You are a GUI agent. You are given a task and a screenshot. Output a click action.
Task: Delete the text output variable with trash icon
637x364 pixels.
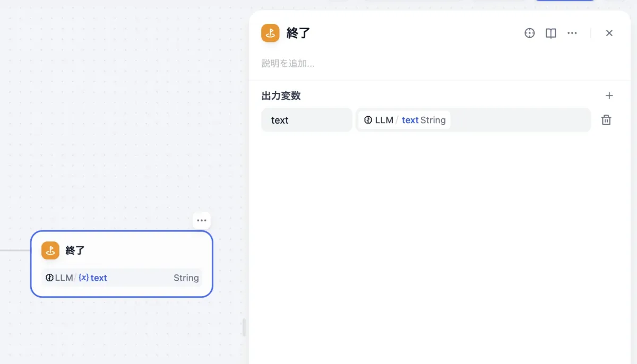[606, 120]
